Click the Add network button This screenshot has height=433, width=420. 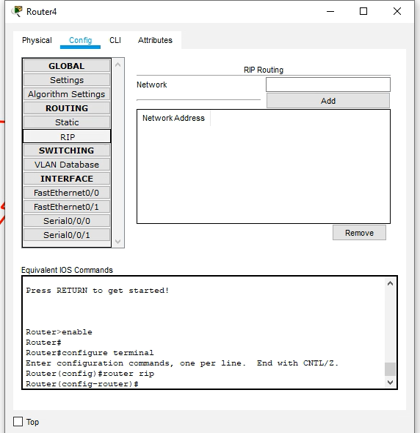click(328, 101)
